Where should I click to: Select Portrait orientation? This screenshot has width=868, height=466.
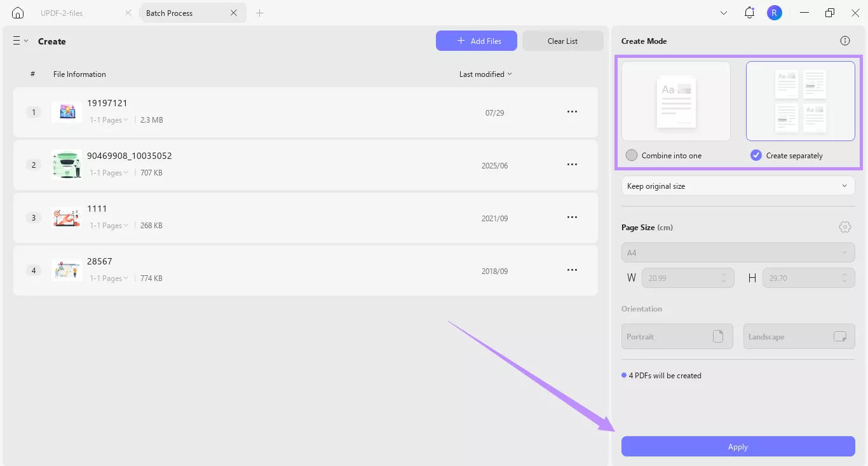(677, 336)
